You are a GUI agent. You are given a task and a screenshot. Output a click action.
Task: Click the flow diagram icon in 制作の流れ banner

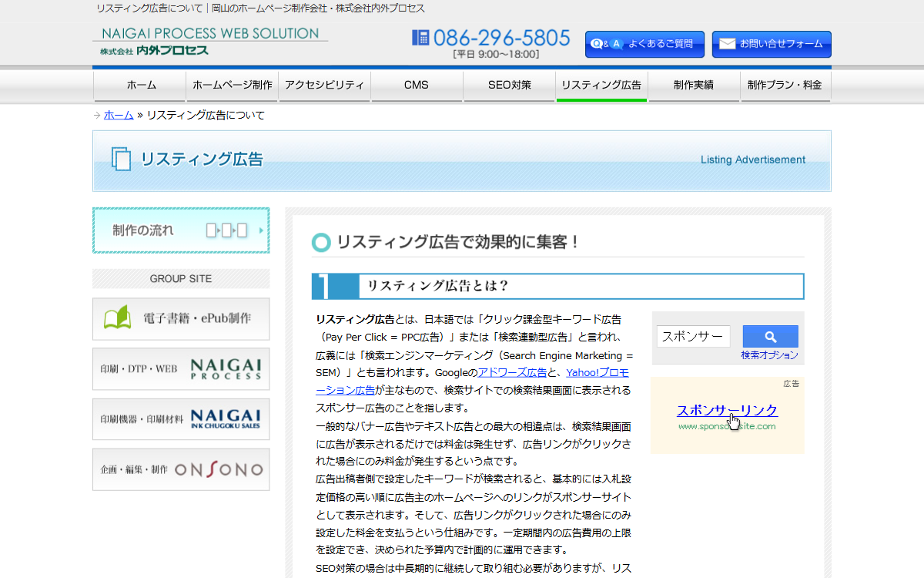click(x=227, y=230)
